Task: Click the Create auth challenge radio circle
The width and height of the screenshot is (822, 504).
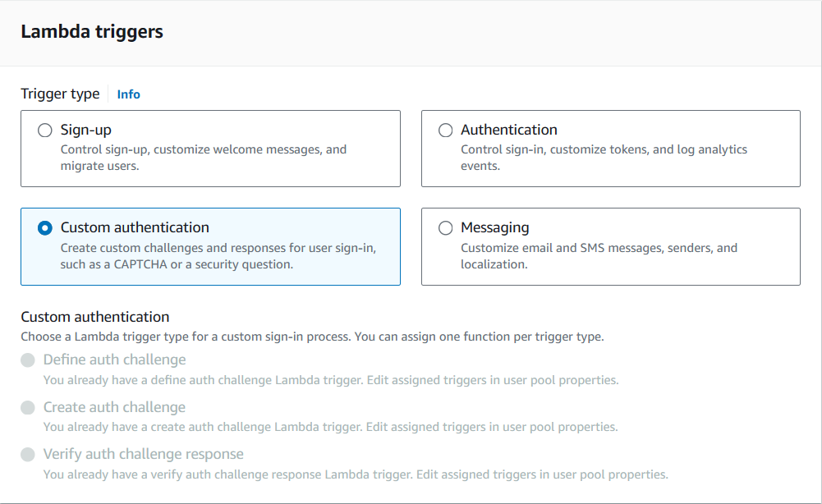Action: point(29,408)
